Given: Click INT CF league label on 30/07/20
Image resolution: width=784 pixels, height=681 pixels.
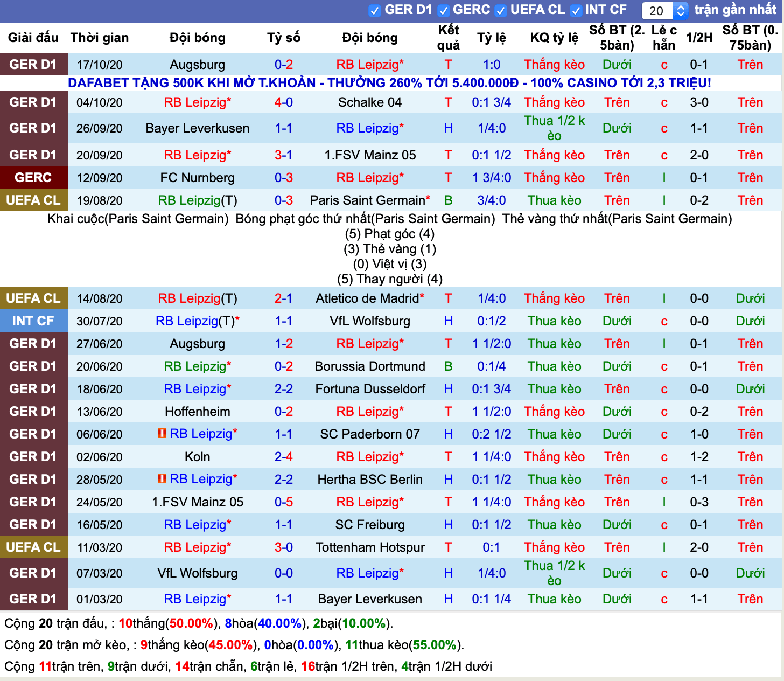Looking at the screenshot, I should click(33, 321).
